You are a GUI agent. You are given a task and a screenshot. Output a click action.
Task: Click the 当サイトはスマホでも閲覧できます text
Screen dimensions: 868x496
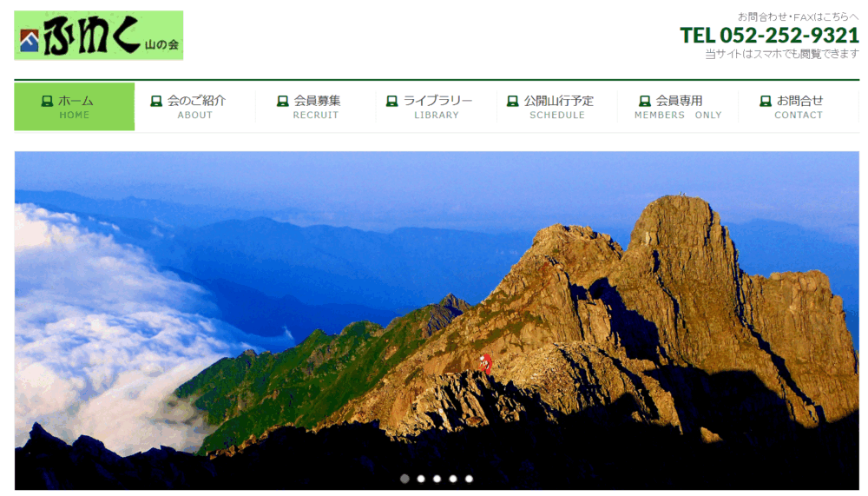pyautogui.click(x=782, y=54)
